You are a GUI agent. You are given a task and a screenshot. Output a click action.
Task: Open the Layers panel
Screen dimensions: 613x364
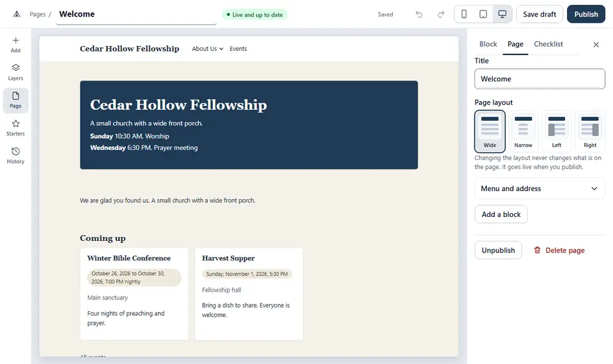point(16,72)
